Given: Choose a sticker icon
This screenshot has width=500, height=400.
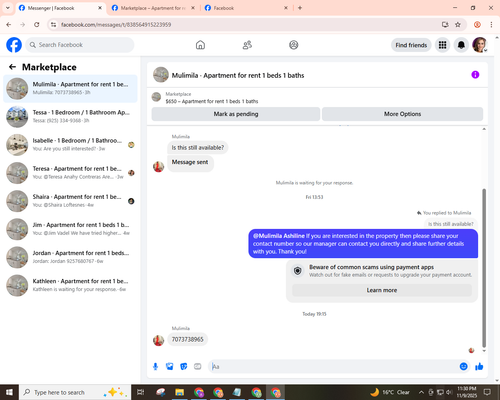Looking at the screenshot, I should [x=184, y=367].
